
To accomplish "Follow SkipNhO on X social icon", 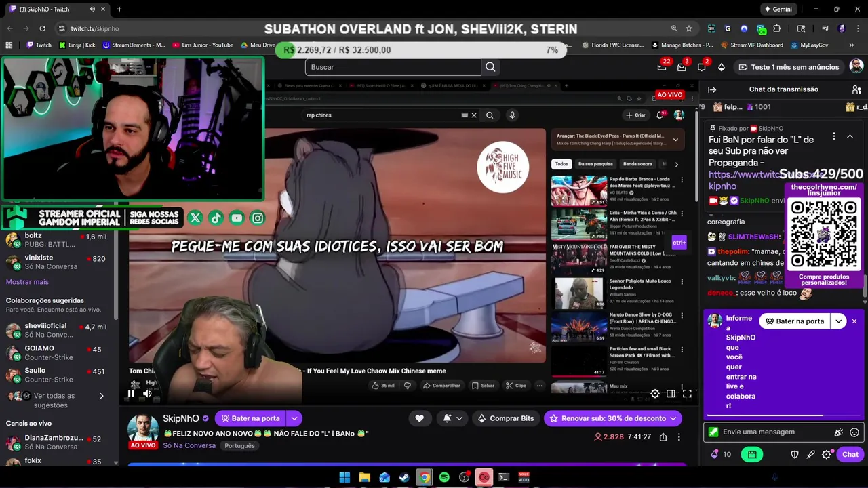I will coord(195,218).
